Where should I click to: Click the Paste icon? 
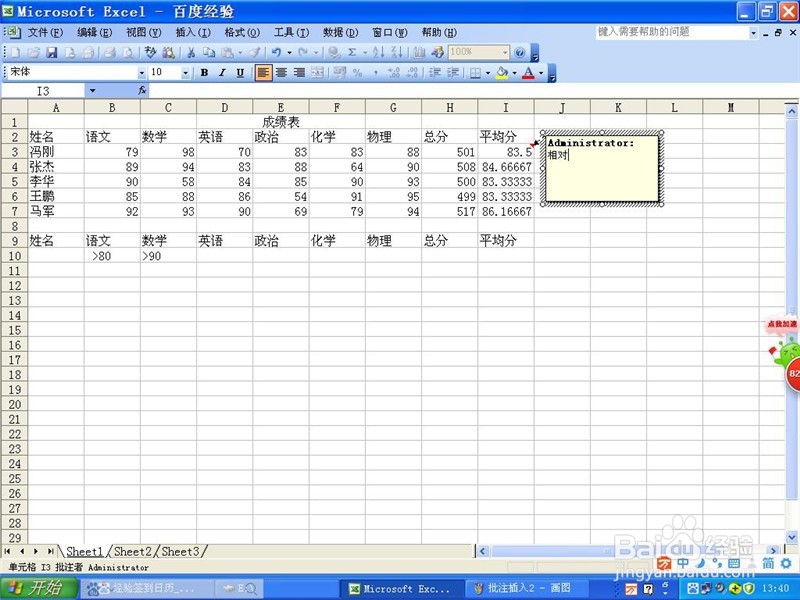227,52
